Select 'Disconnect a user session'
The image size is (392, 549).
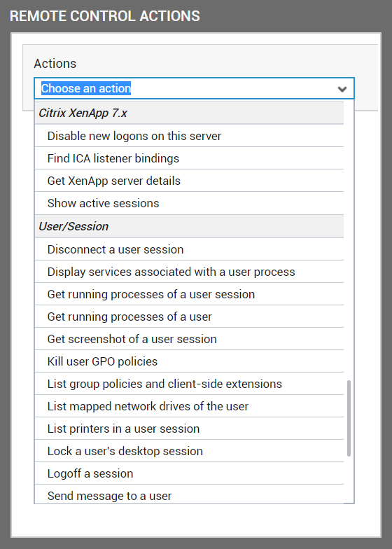(189, 249)
